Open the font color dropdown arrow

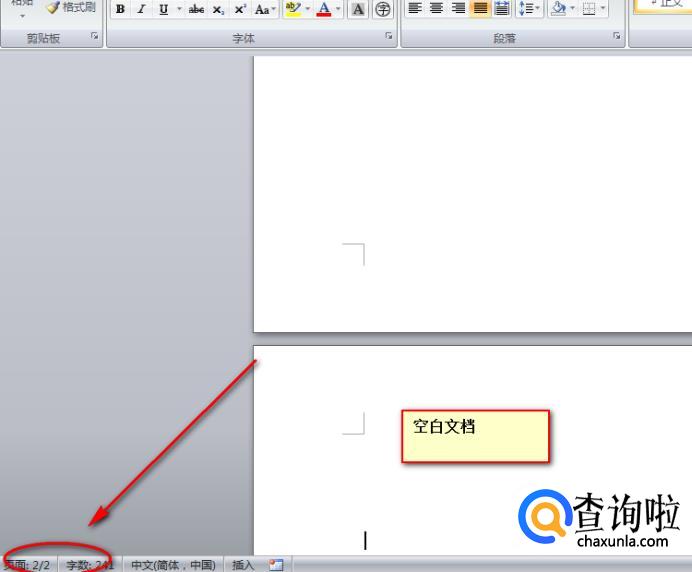point(338,9)
